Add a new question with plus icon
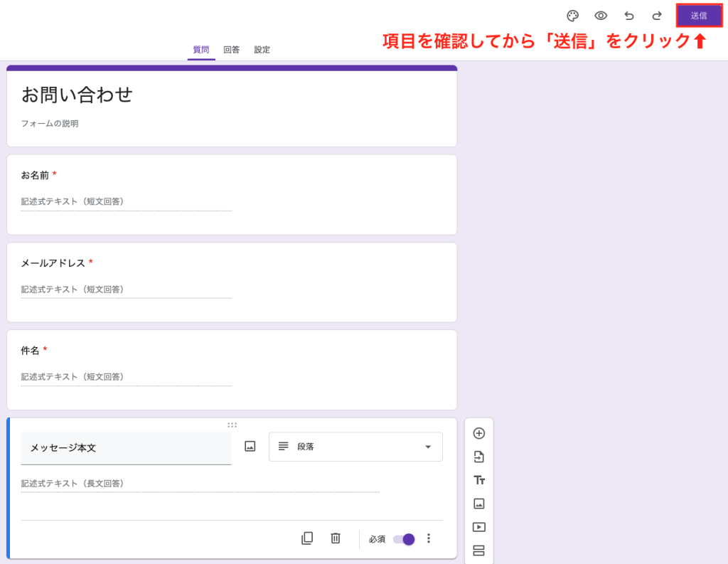Screen dimensions: 728x564 tap(478, 433)
